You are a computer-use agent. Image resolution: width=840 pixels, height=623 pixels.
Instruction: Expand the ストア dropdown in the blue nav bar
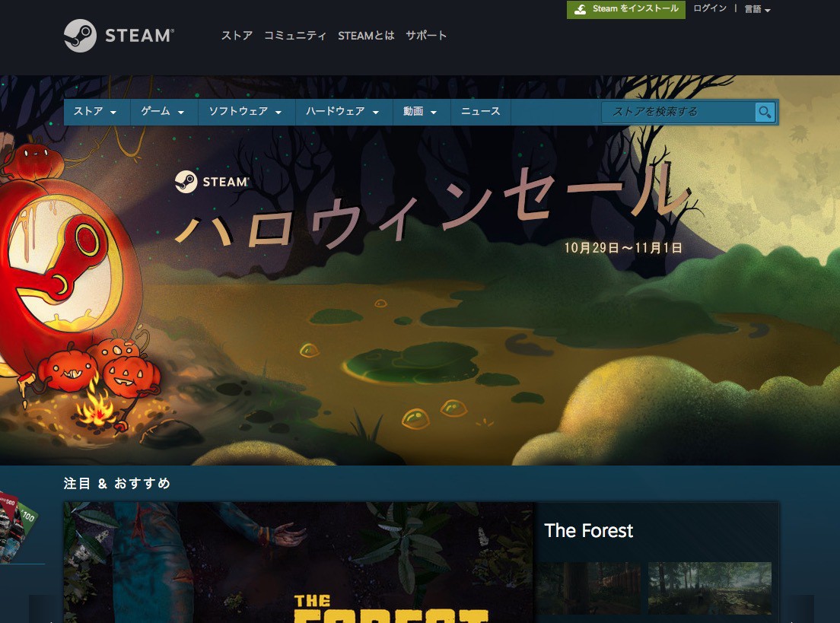pos(97,111)
